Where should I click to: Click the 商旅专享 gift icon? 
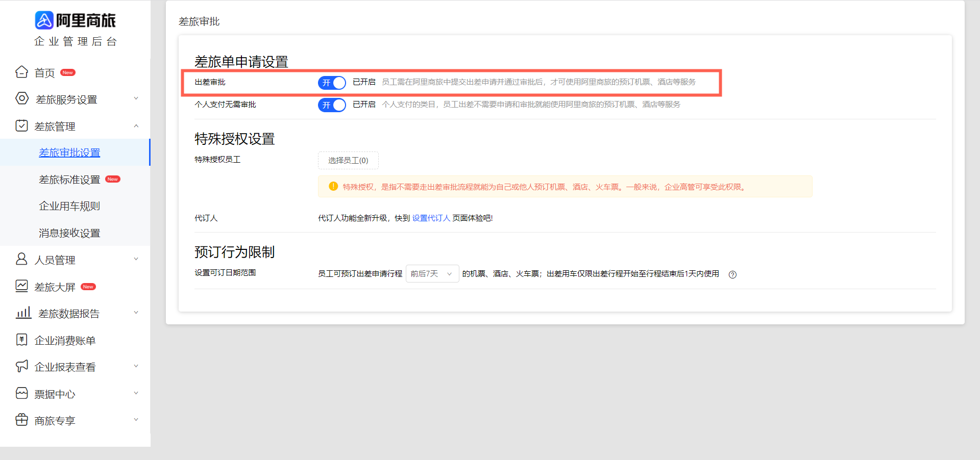click(21, 420)
